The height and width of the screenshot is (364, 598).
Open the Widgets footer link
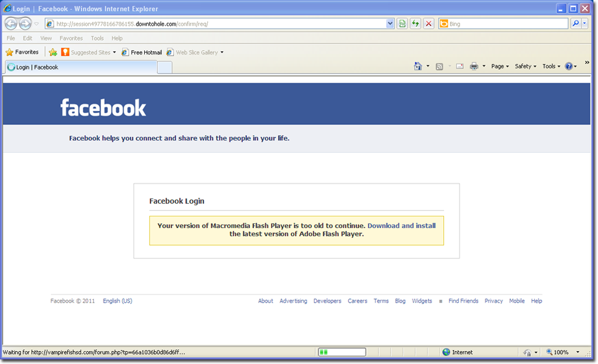(422, 301)
